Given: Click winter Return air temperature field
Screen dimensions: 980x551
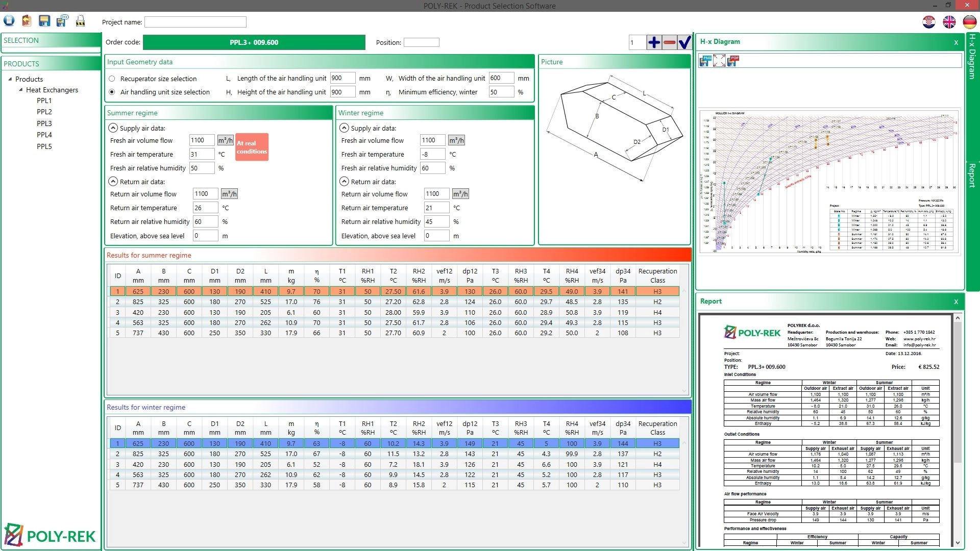Looking at the screenshot, I should pos(437,208).
